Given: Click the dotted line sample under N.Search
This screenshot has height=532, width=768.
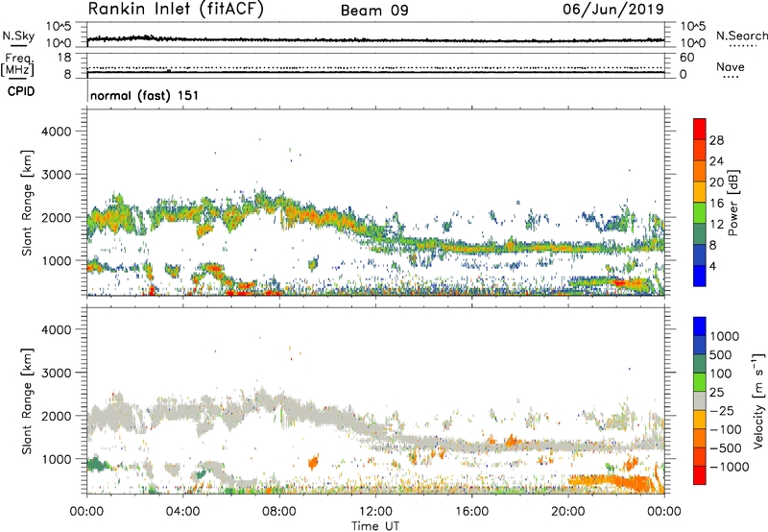Looking at the screenshot, I should click(743, 46).
